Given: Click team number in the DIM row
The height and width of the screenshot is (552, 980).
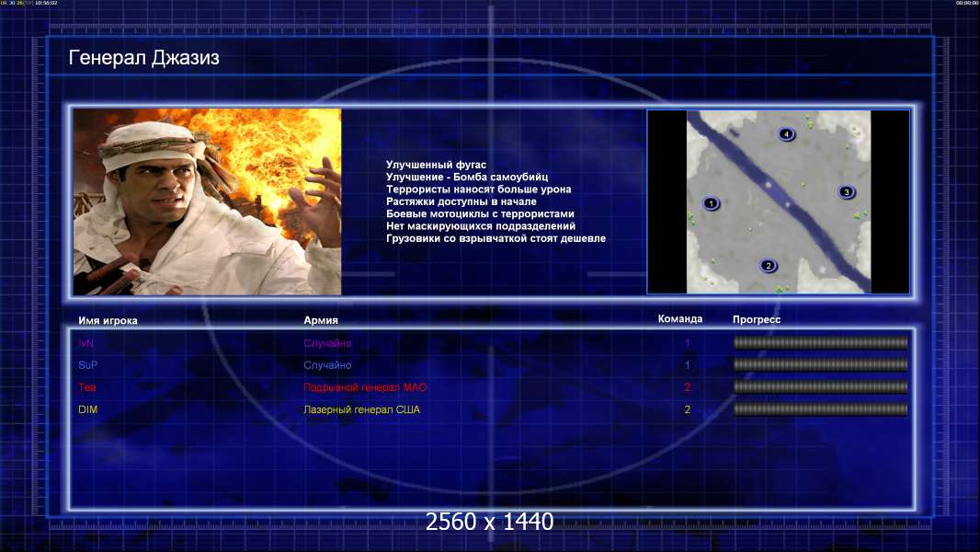Looking at the screenshot, I should point(687,409).
